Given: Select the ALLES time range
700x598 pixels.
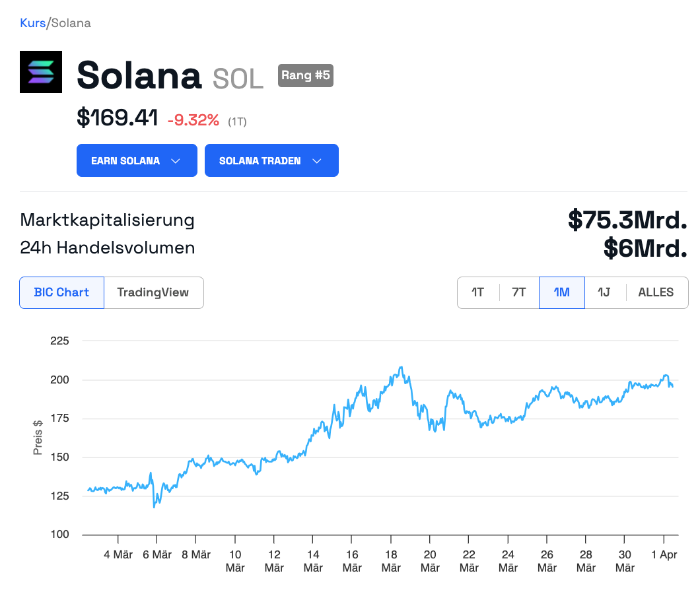Looking at the screenshot, I should pyautogui.click(x=656, y=292).
